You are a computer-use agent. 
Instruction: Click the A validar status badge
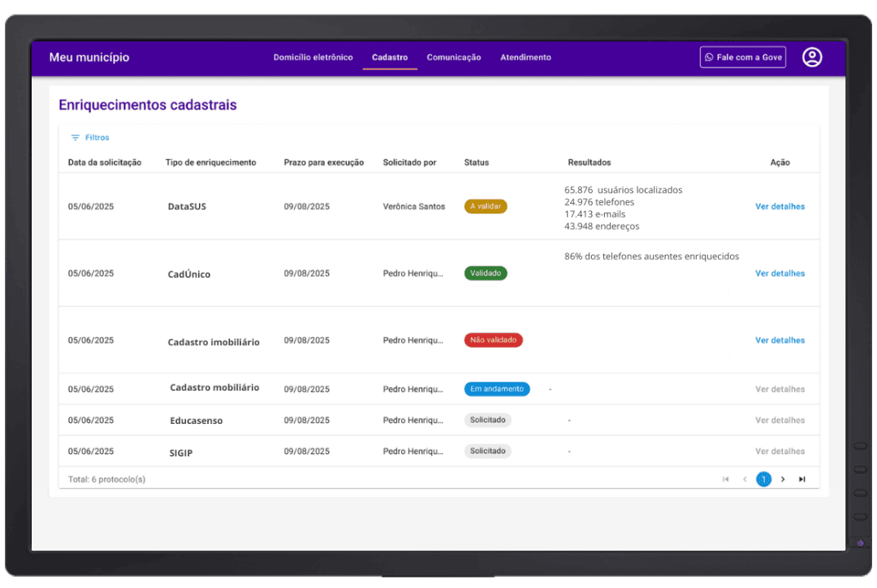point(486,206)
